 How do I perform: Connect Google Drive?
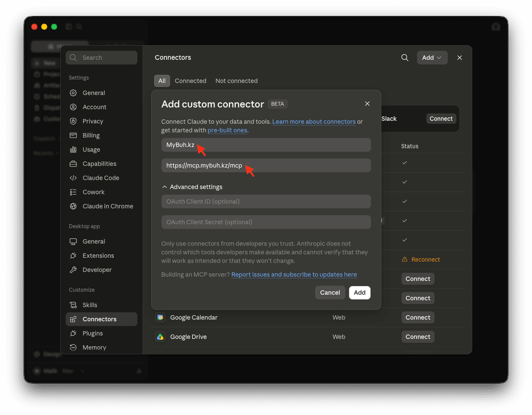418,337
